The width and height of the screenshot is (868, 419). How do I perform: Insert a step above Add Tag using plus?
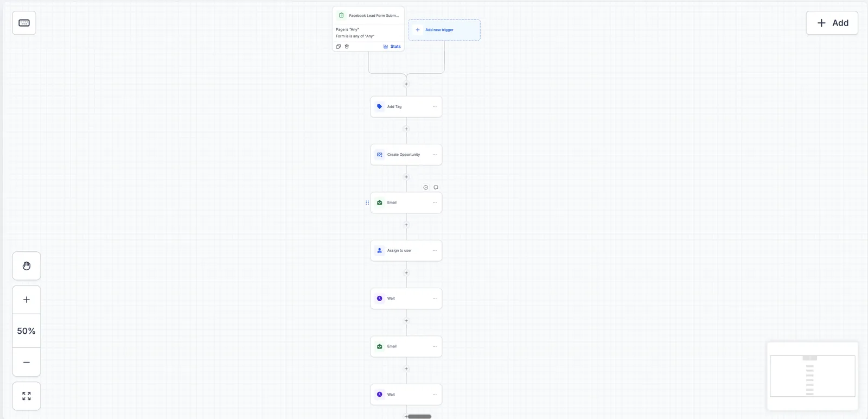(x=406, y=84)
